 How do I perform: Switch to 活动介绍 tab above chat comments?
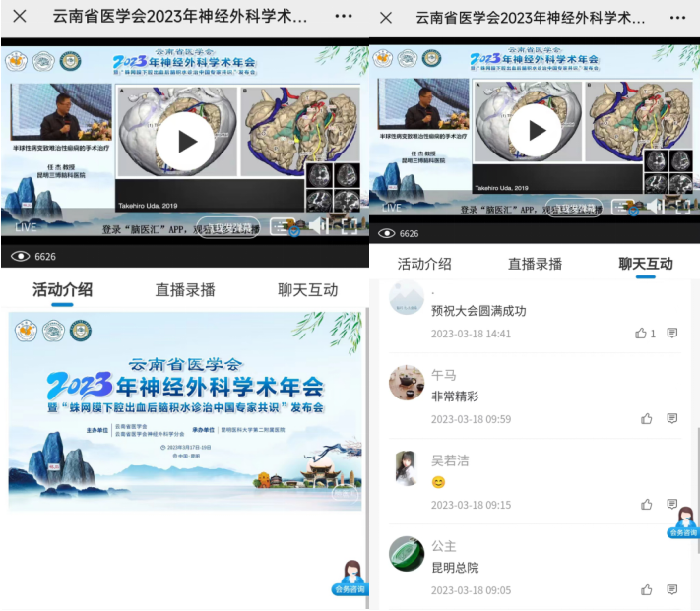(424, 264)
